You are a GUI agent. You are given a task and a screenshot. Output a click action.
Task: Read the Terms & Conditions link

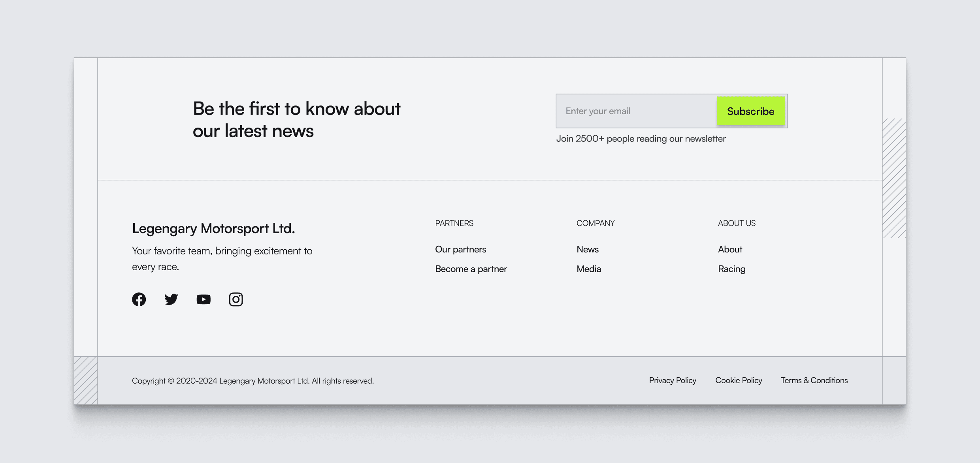(814, 380)
